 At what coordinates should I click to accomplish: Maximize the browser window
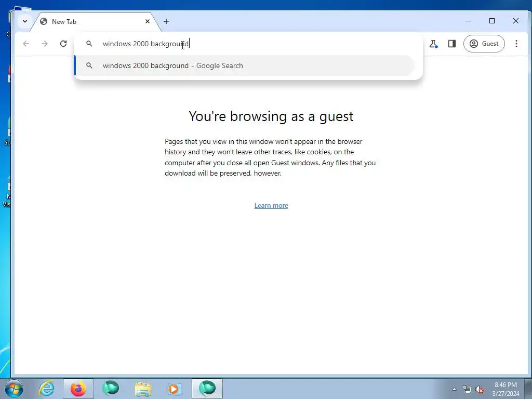pyautogui.click(x=492, y=21)
